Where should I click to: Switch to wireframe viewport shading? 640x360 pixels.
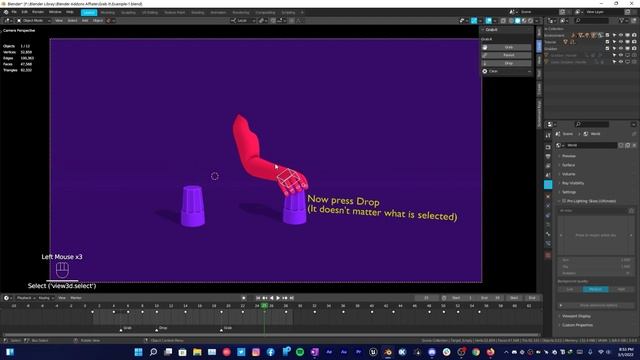[x=511, y=20]
